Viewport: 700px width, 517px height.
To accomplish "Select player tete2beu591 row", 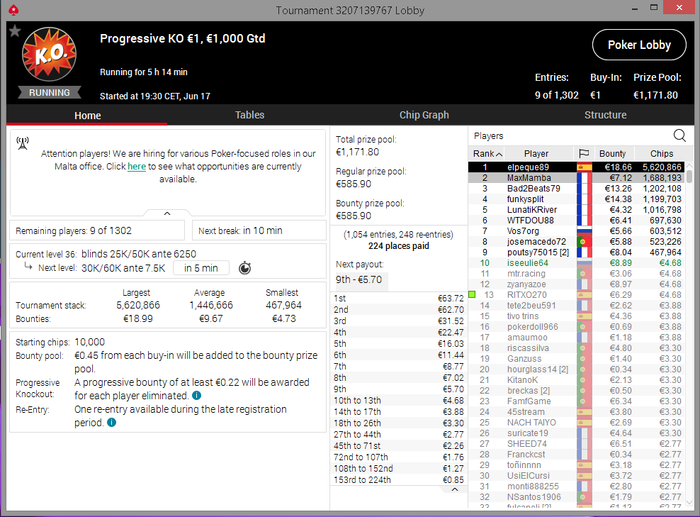I will point(576,305).
